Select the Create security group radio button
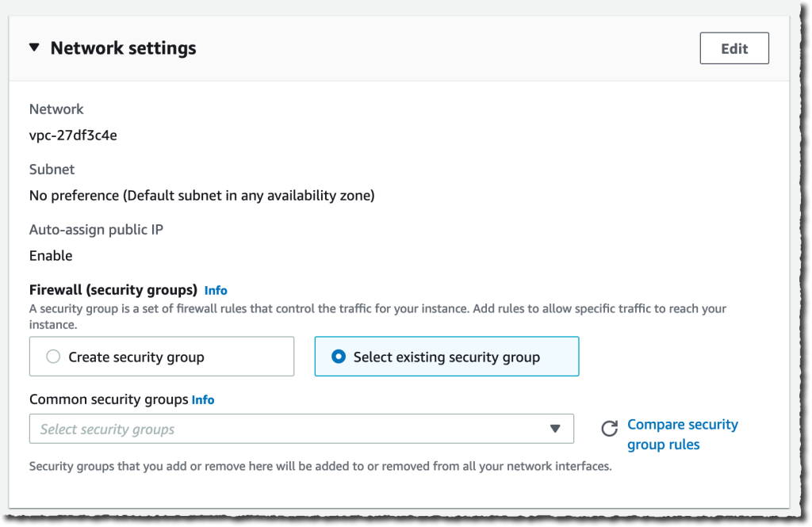Screen dimensions: 812x527 coord(52,357)
